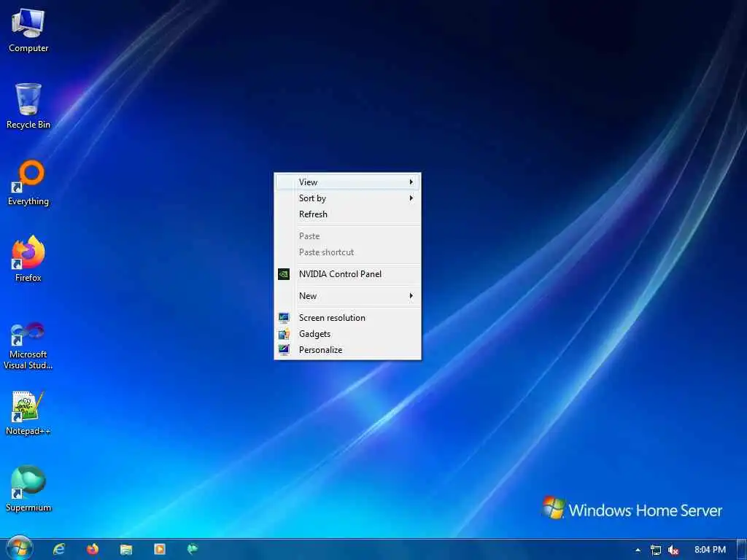
Task: Click the Gadgets menu icon
Action: point(284,334)
